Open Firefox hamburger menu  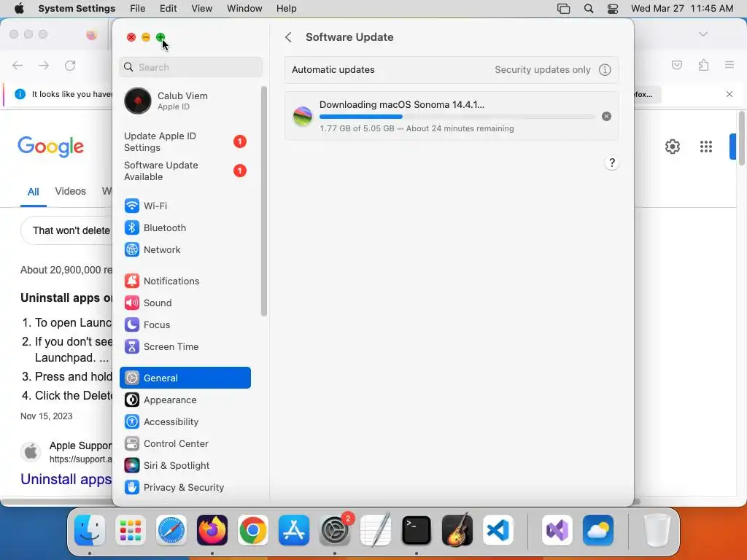pos(729,65)
